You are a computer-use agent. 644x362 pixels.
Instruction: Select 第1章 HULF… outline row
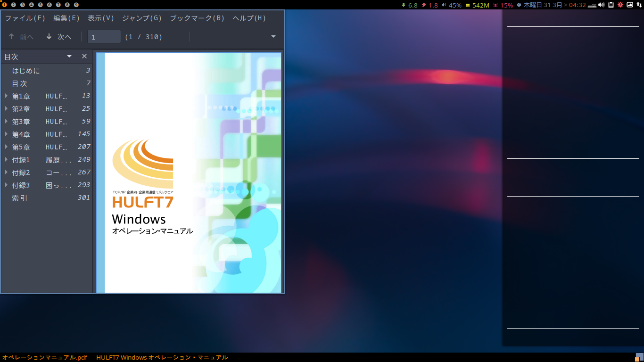47,96
